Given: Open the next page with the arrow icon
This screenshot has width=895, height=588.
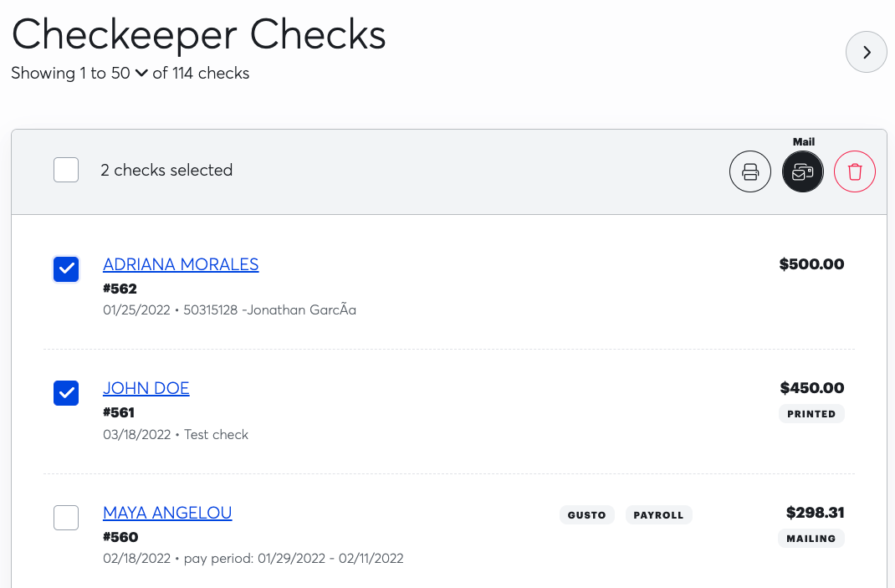Looking at the screenshot, I should tap(867, 52).
